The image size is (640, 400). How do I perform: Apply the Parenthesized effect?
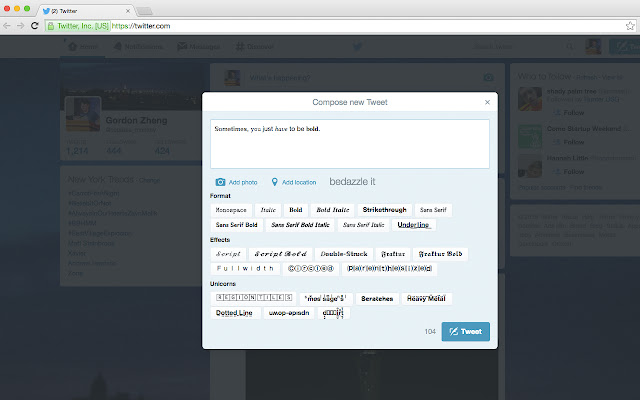pos(389,269)
